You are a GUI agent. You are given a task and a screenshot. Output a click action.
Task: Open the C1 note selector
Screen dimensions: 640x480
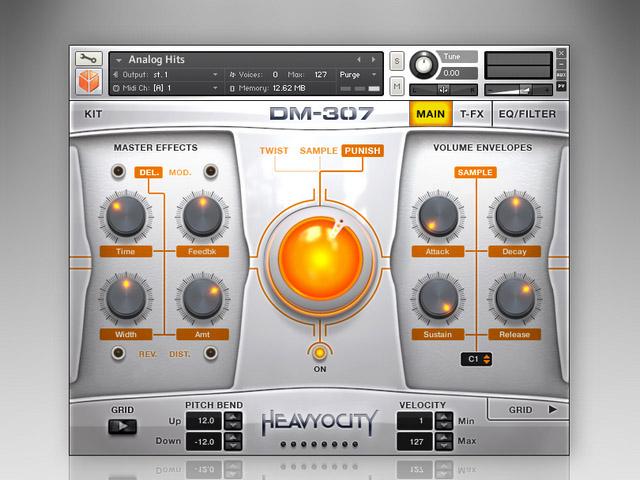pyautogui.click(x=476, y=359)
